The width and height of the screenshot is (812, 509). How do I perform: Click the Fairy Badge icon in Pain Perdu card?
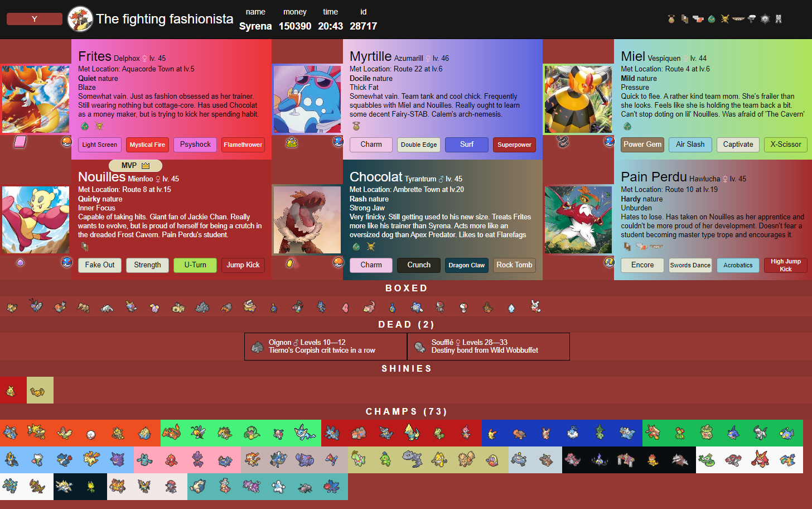click(x=657, y=247)
